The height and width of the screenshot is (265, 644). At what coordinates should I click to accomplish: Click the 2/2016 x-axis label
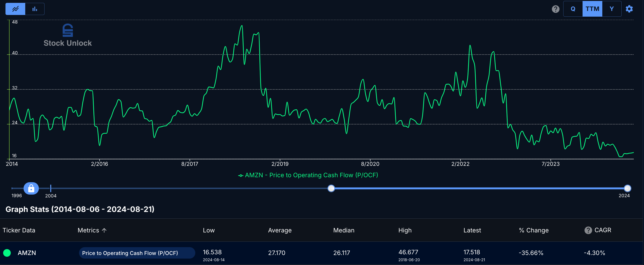click(100, 164)
